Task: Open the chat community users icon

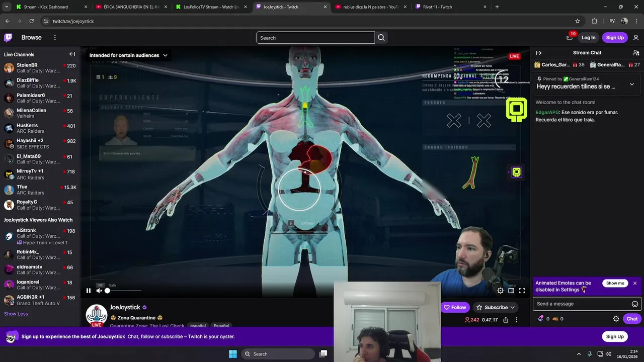Action: [636, 53]
